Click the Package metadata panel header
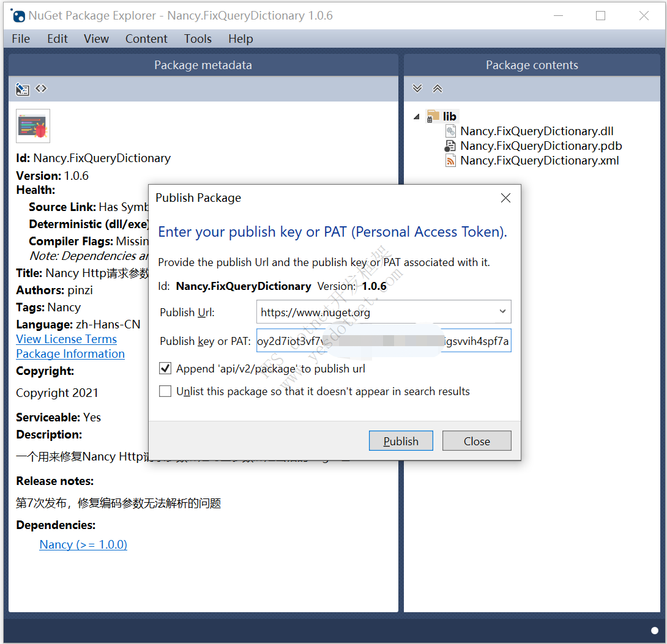Viewport: 667px width, 644px height. [203, 65]
